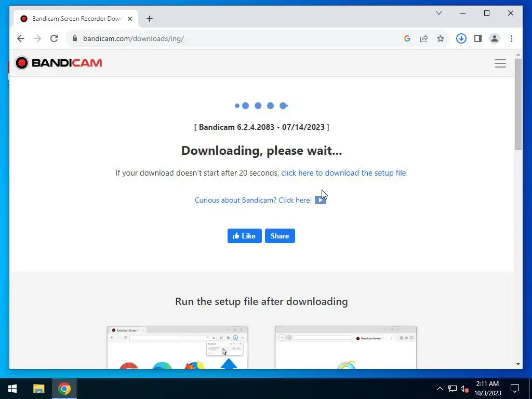Click the address bar URL
532x399 pixels.
(x=134, y=38)
